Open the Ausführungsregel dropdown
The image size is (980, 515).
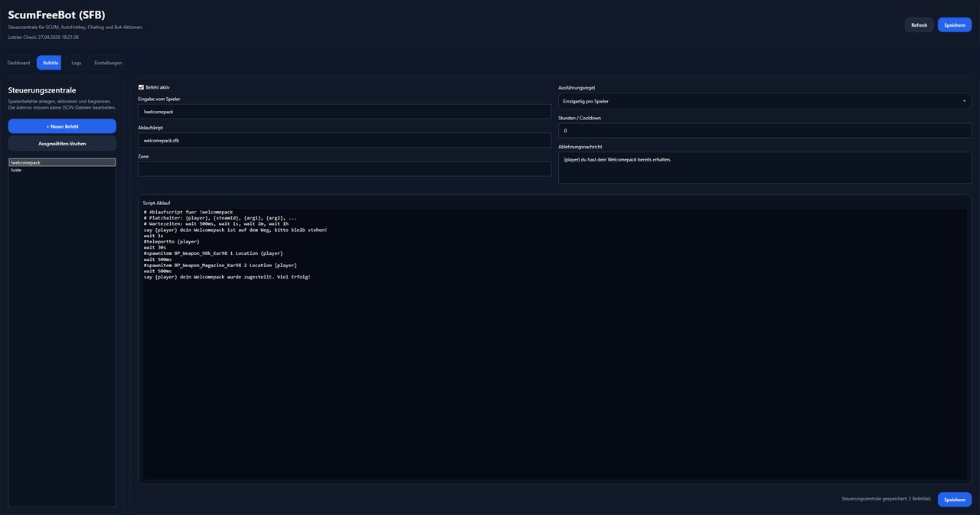[x=764, y=101]
